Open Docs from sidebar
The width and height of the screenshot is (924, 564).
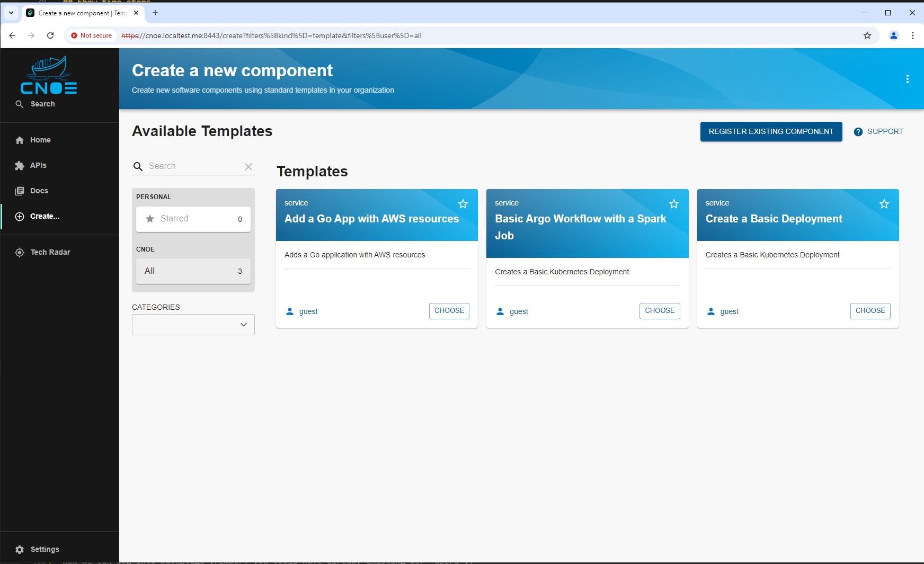coord(39,191)
